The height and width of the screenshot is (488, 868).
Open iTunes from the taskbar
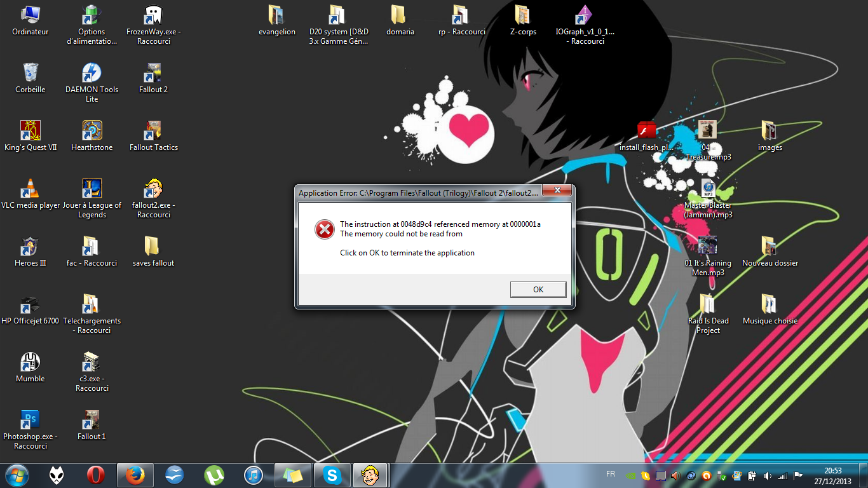(x=253, y=475)
